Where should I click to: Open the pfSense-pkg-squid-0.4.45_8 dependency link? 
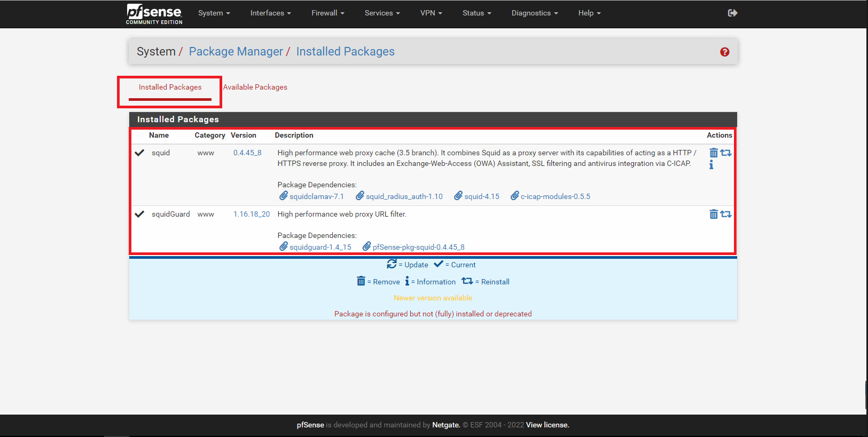pos(419,247)
